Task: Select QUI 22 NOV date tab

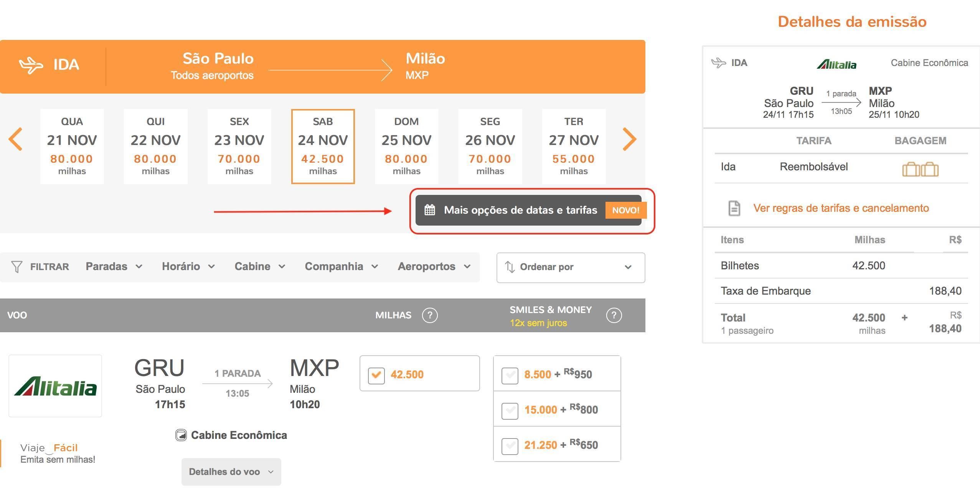Action: (155, 146)
